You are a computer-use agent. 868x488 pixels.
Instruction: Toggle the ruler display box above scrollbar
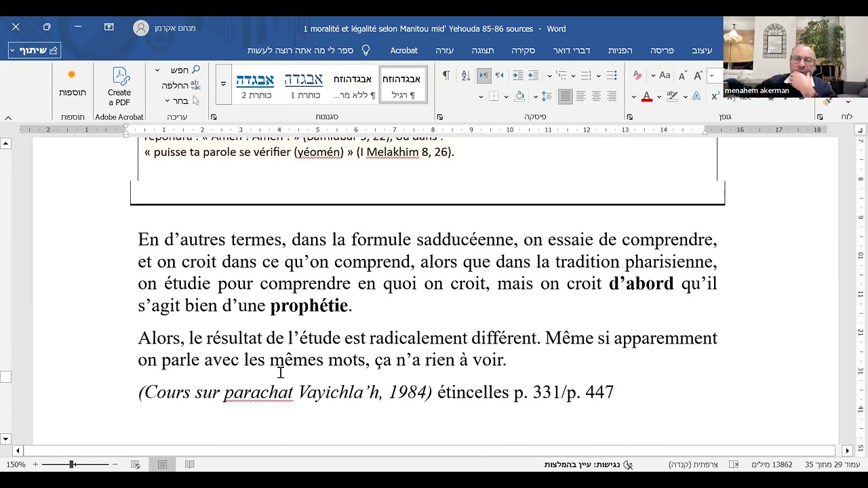tap(860, 130)
